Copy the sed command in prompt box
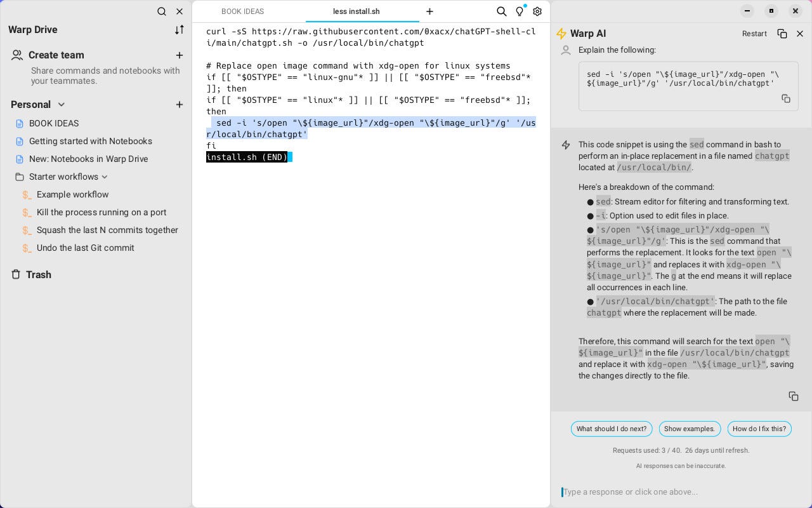Viewport: 812px width, 508px height. (x=786, y=98)
